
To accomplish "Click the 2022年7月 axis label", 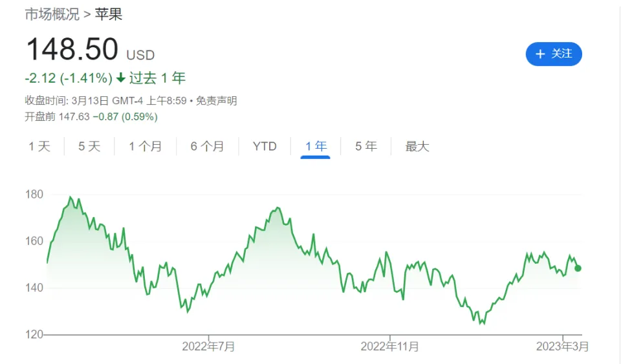I will point(208,347).
